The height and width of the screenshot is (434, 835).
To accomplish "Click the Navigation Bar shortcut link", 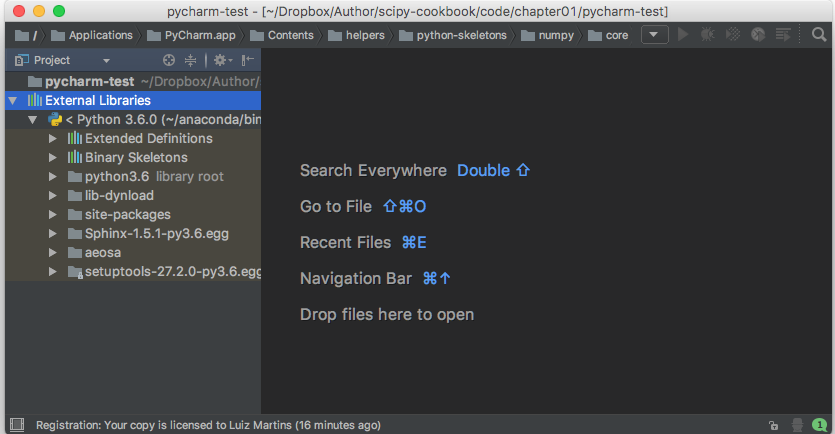I will tap(437, 278).
